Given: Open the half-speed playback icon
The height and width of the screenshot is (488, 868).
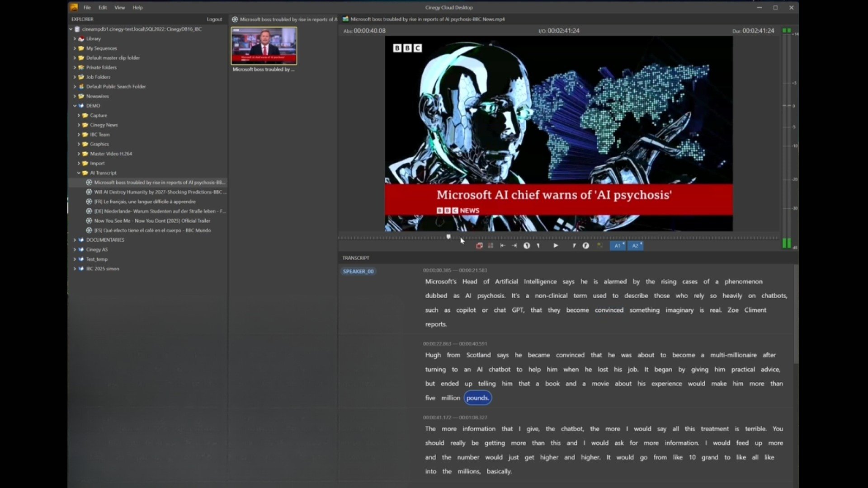Looking at the screenshot, I should click(x=586, y=246).
